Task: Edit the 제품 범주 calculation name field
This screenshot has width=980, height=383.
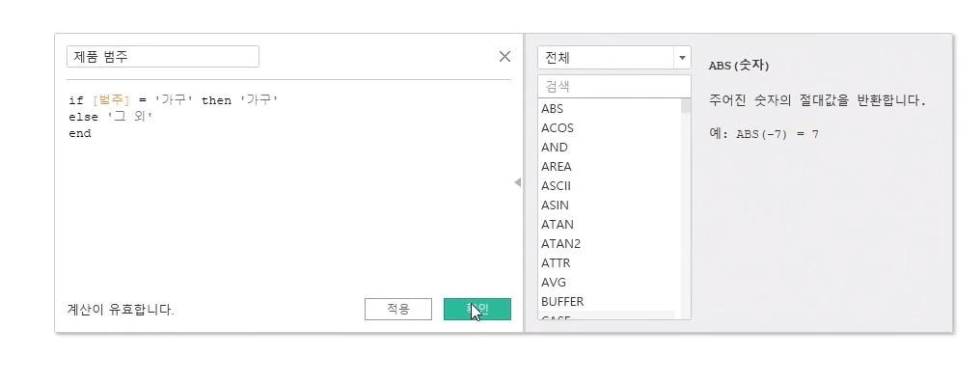Action: (x=162, y=56)
